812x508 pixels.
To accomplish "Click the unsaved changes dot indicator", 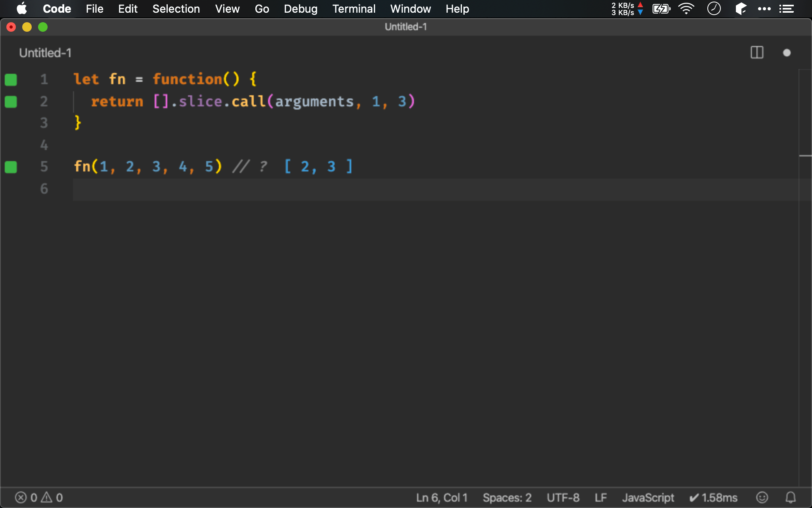I will [787, 53].
